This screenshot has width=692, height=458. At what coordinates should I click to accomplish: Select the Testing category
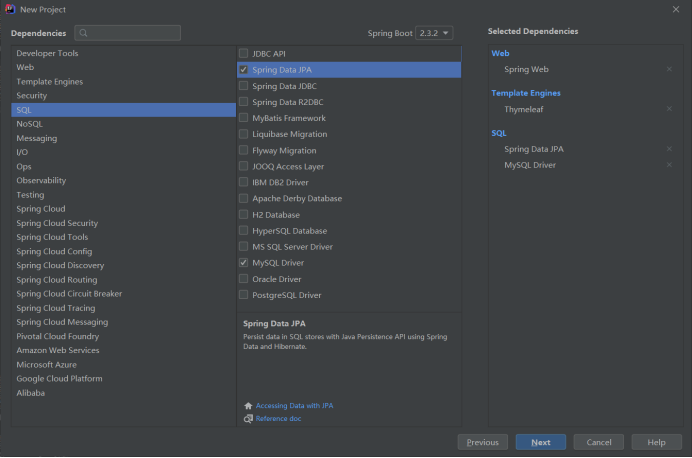point(124,195)
